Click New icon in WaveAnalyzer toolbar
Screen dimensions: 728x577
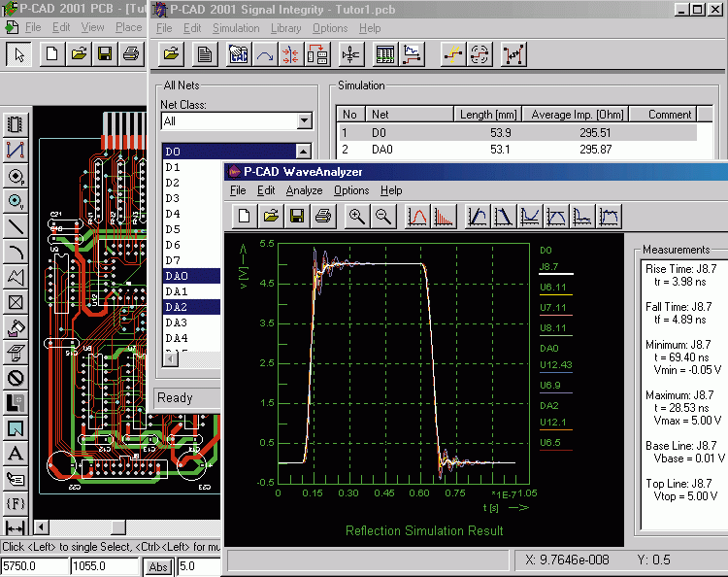(245, 217)
